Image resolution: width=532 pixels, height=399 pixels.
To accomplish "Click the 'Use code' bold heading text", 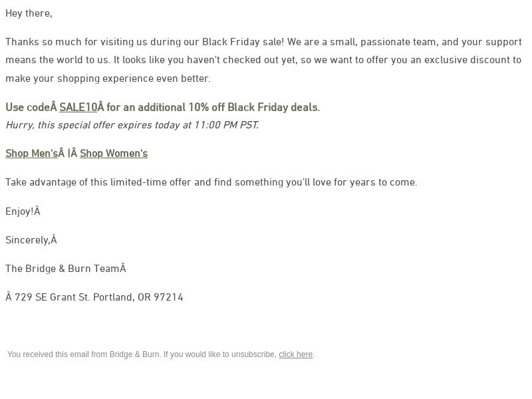I will click(27, 107).
